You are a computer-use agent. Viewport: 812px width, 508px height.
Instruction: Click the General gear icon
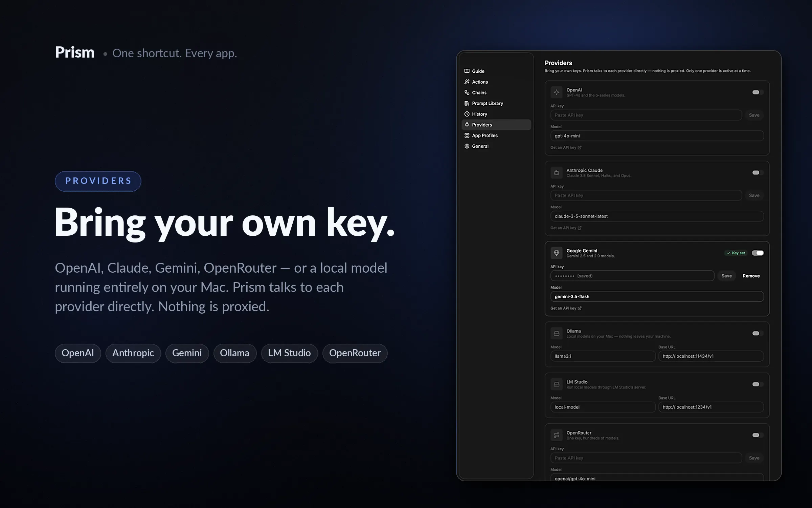[467, 146]
